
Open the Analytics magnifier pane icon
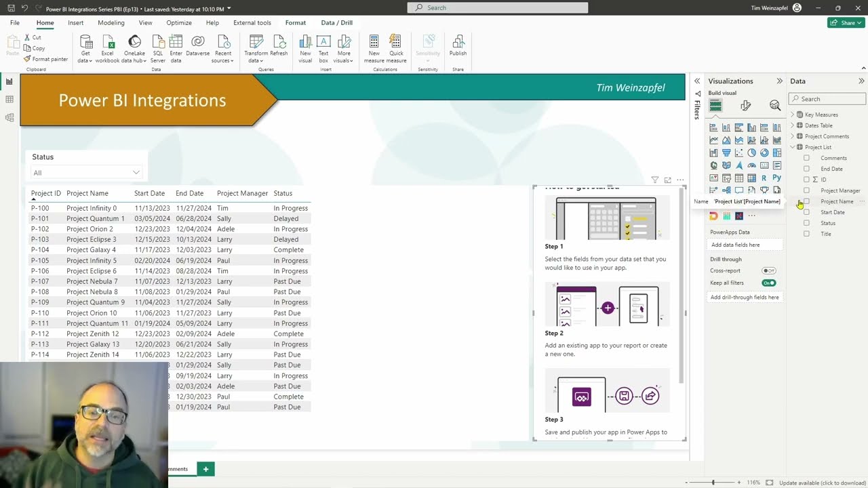point(775,105)
